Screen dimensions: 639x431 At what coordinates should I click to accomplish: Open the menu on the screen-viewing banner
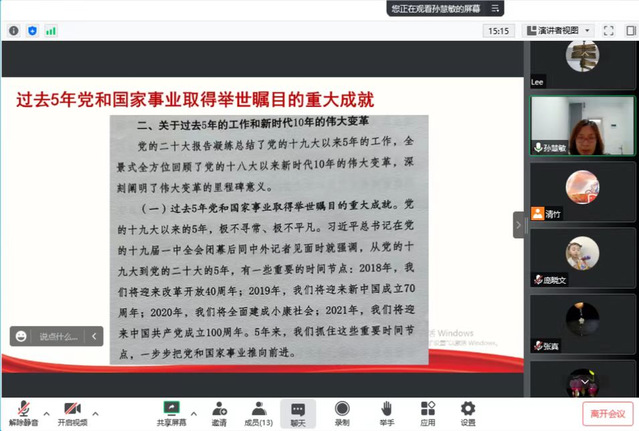(497, 8)
